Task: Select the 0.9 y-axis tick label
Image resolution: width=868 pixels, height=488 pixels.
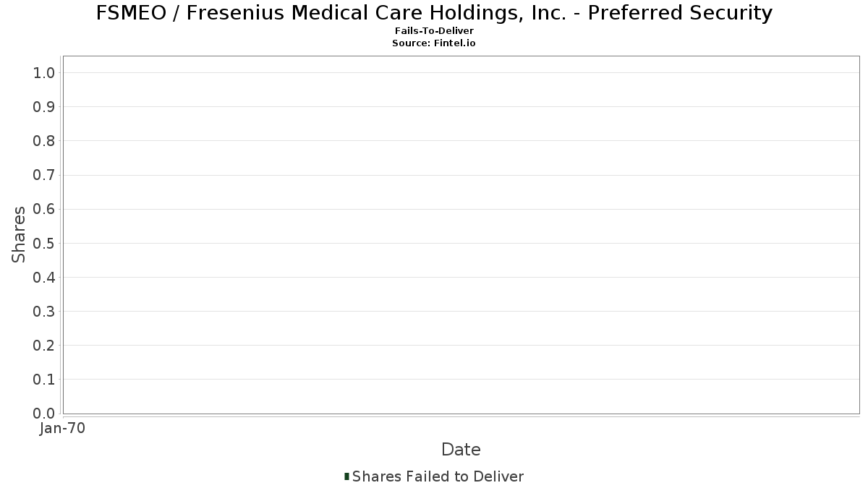Action: [44, 107]
